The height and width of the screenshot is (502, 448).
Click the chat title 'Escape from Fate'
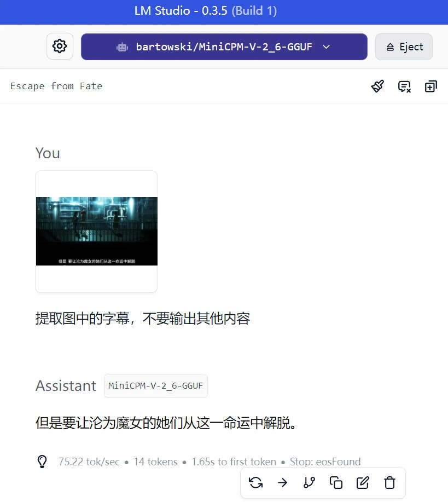pos(56,86)
